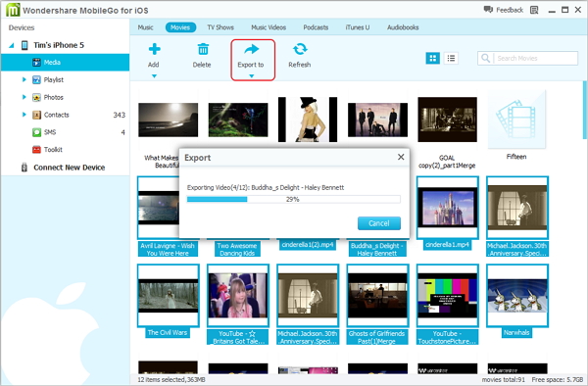Image resolution: width=588 pixels, height=386 pixels.
Task: Open the Music Videos tab
Action: point(269,27)
